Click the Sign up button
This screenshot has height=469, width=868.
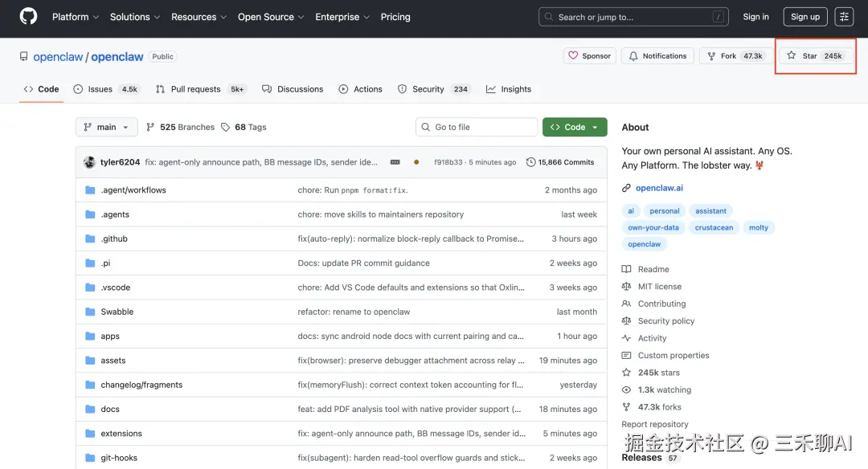[x=805, y=17]
